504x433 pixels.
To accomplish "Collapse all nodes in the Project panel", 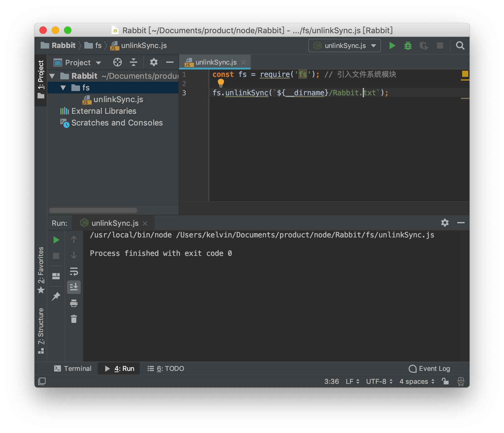I will tap(134, 62).
